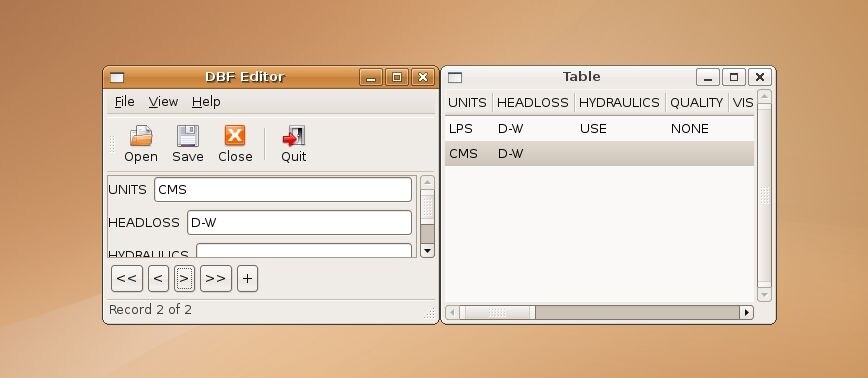
Task: Click D-W cell in the CMS row
Action: click(x=510, y=153)
